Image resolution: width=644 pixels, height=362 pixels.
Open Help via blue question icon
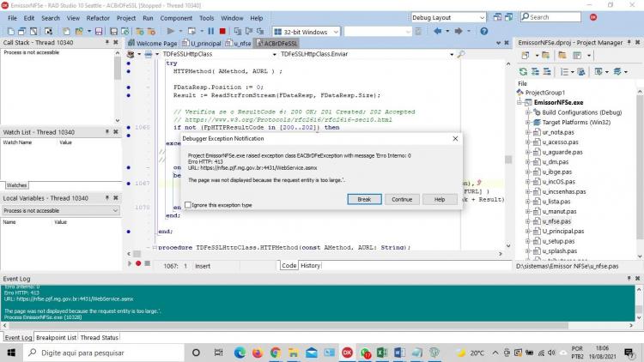coord(483,31)
